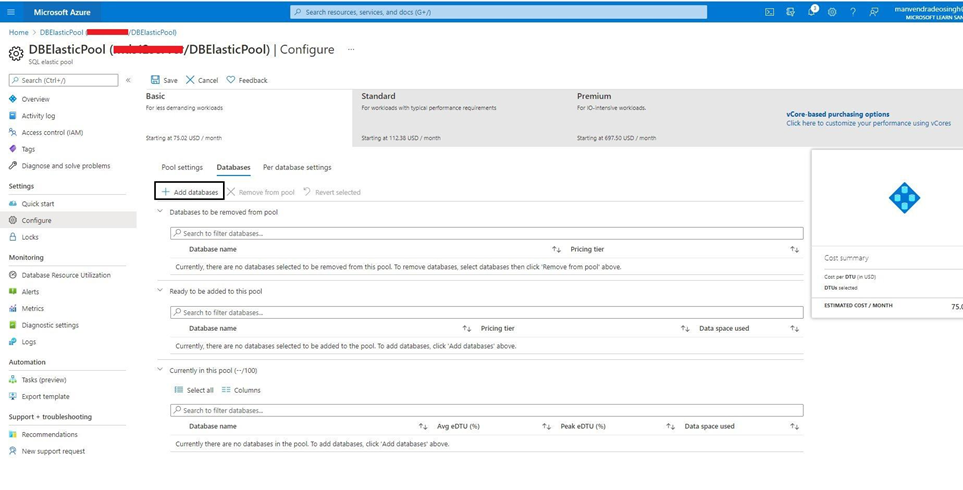Focus the top search resources box

(499, 12)
